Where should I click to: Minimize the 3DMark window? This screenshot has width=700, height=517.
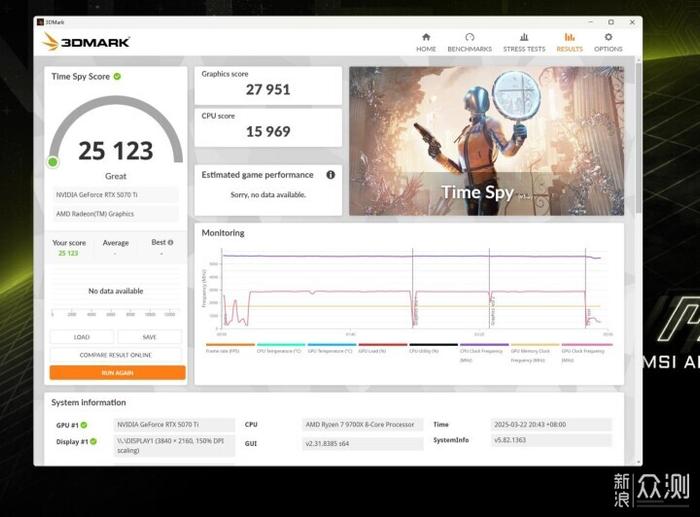(x=591, y=22)
